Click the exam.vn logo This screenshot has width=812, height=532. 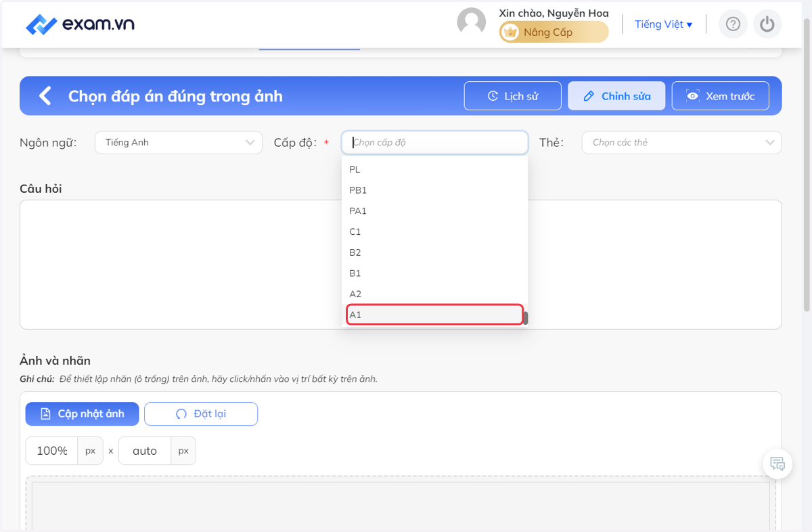tap(80, 25)
